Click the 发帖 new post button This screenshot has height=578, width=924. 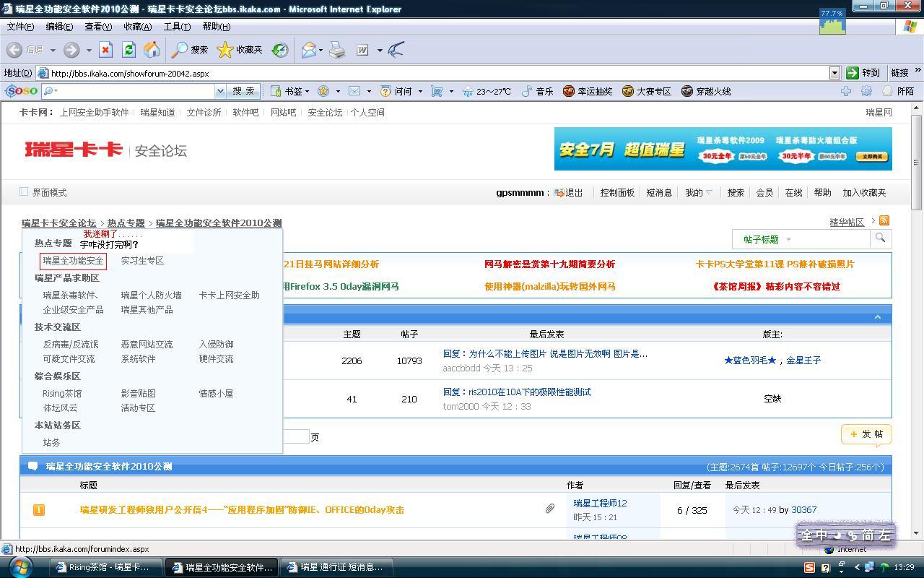(x=866, y=434)
